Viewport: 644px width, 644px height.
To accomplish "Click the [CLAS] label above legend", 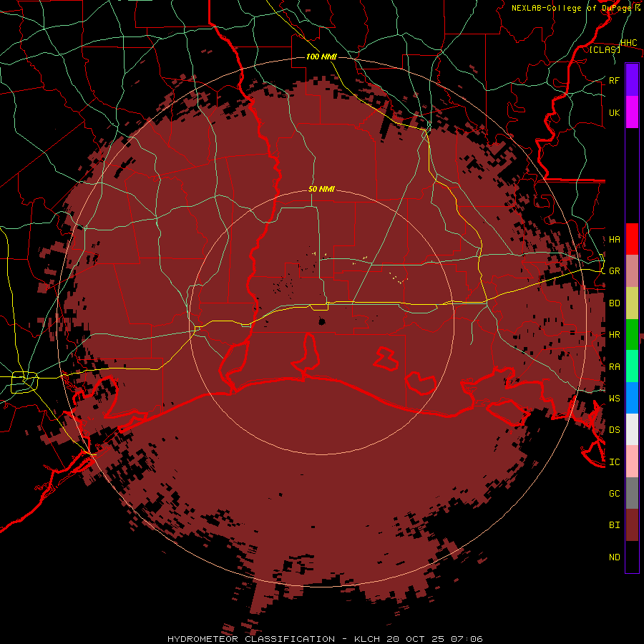I will click(605, 49).
